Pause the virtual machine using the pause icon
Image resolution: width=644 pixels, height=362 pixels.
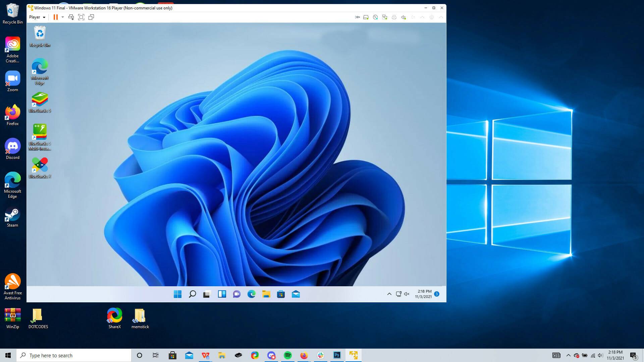pyautogui.click(x=55, y=17)
